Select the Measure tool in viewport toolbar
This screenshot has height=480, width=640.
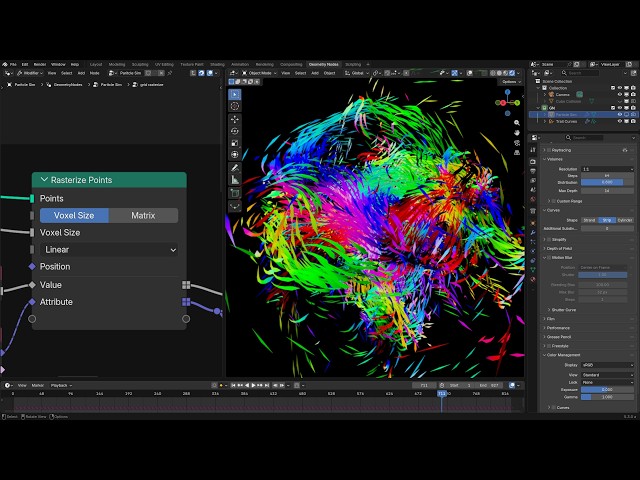tap(234, 180)
